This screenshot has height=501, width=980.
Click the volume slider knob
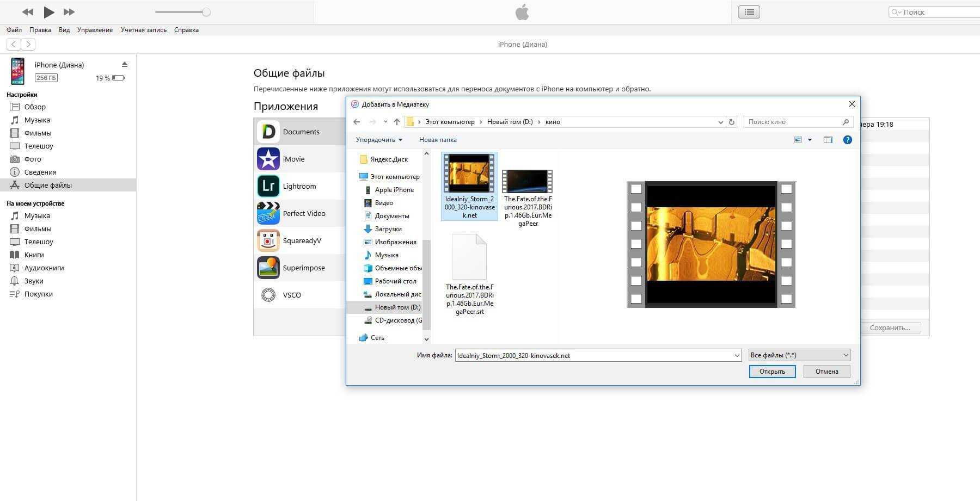pos(206,12)
